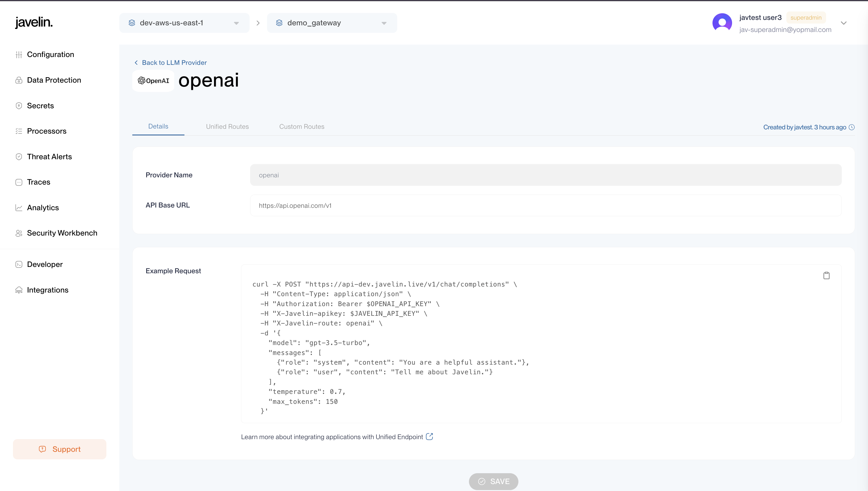
Task: Click the "temperature": 0.7 line
Action: pyautogui.click(x=307, y=392)
